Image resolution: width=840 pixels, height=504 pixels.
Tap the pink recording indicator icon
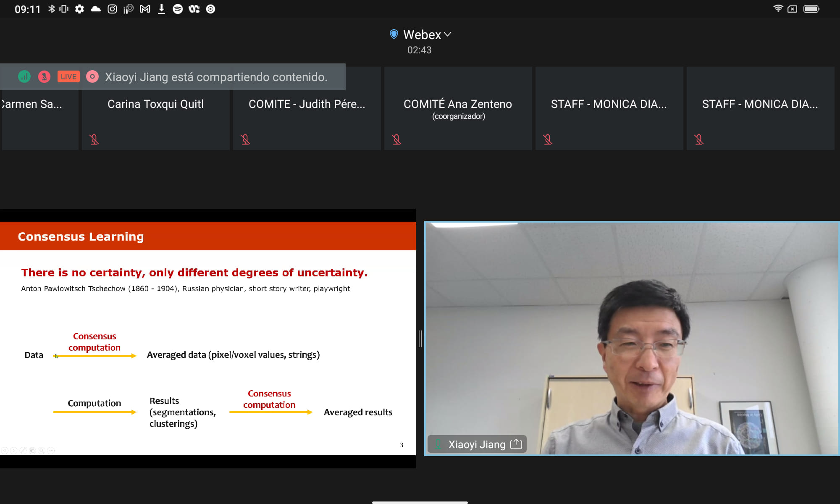click(x=92, y=77)
